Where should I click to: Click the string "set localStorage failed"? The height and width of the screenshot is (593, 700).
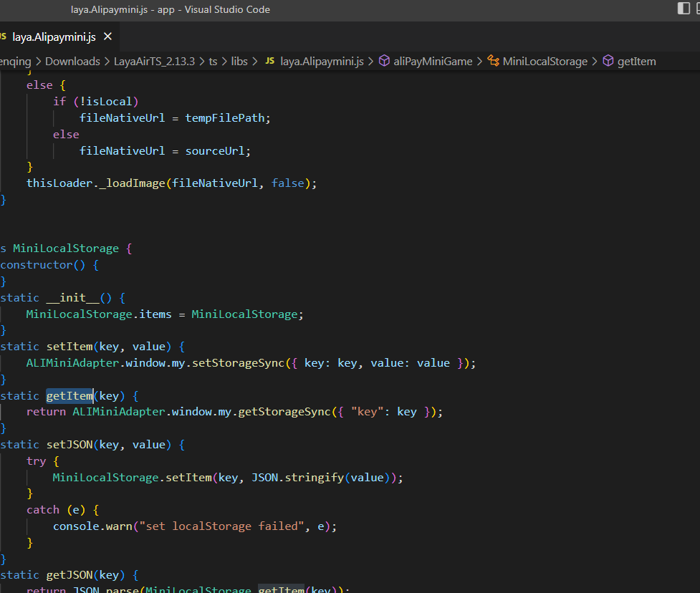(x=222, y=526)
